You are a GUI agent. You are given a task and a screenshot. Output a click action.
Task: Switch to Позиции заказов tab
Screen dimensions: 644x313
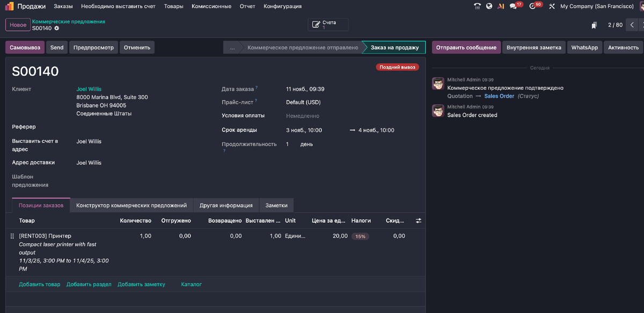(x=41, y=205)
